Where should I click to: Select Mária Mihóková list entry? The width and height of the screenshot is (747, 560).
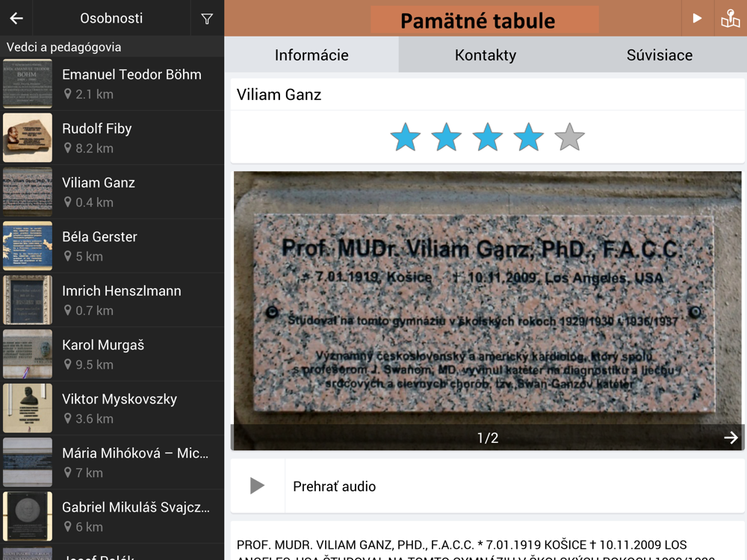(112, 462)
